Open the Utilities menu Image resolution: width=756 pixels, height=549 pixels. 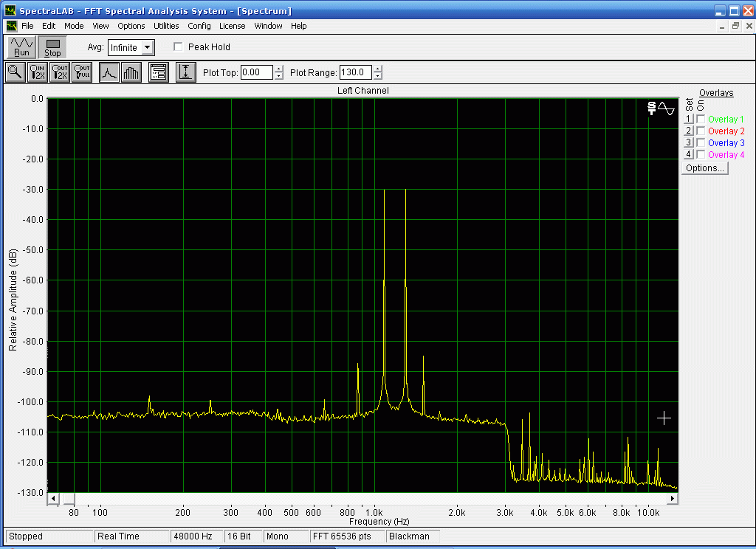tap(166, 26)
